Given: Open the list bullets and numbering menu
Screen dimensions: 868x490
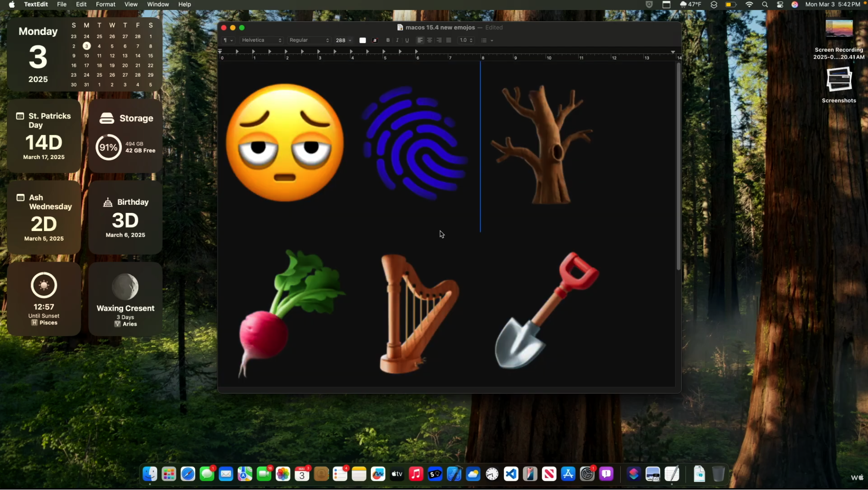Looking at the screenshot, I should (x=487, y=41).
